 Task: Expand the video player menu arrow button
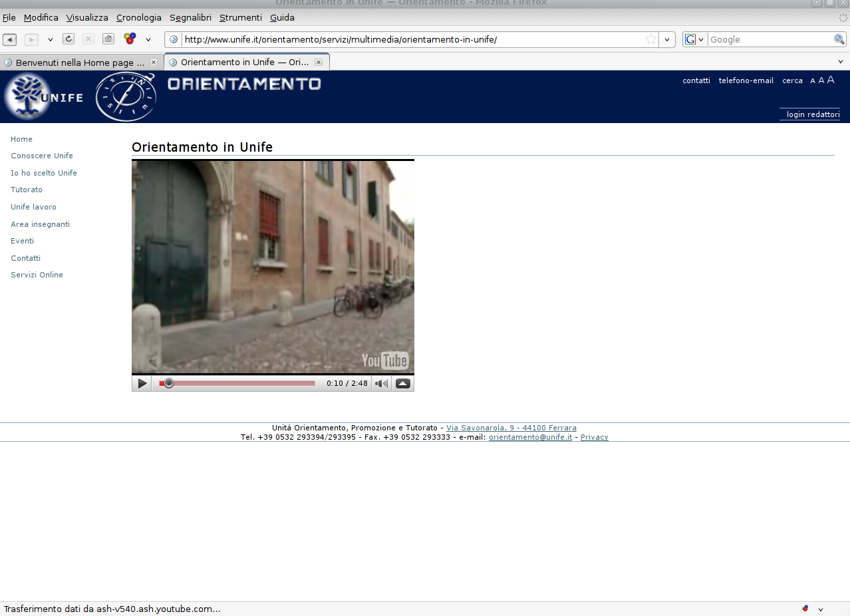(x=403, y=383)
